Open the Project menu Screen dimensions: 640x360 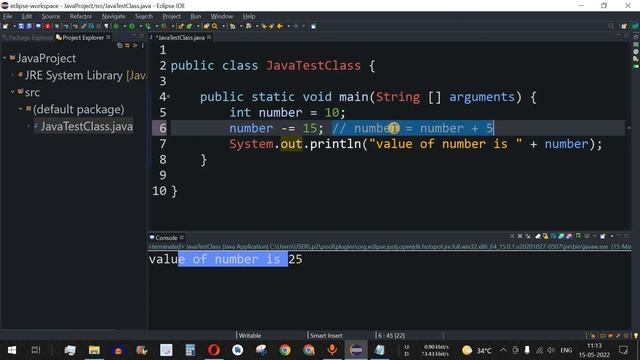(x=171, y=16)
